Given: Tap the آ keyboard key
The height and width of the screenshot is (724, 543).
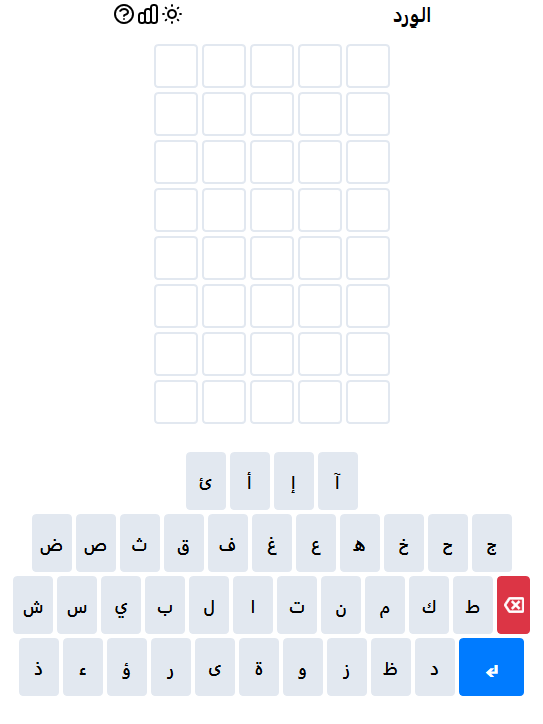Looking at the screenshot, I should 338,481.
